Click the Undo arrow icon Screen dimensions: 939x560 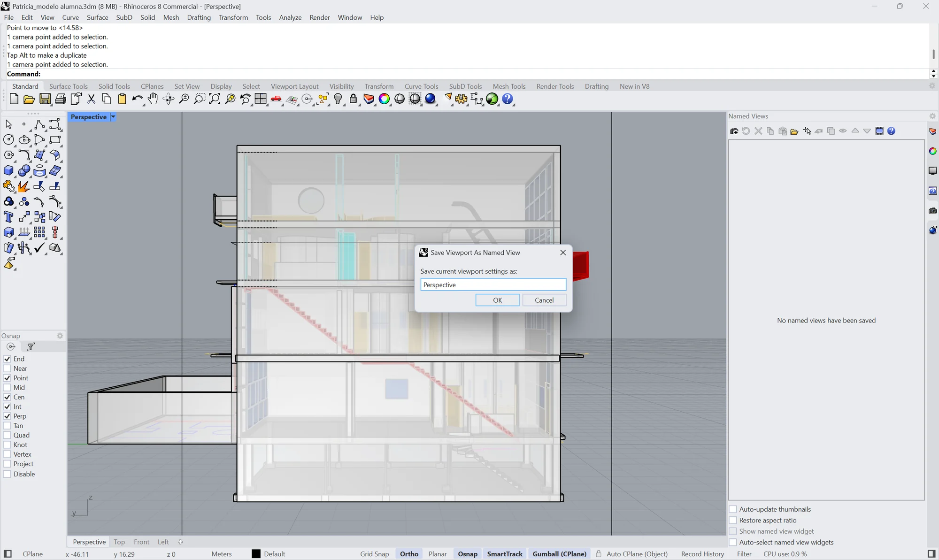(x=137, y=99)
